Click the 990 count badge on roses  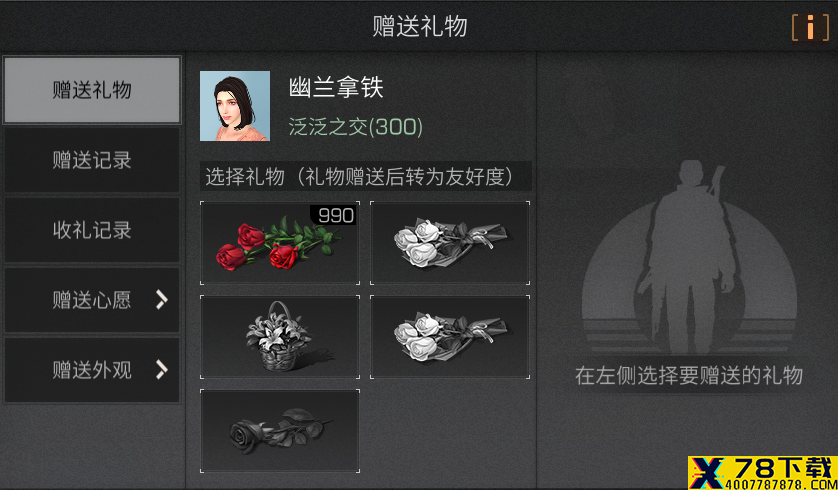(335, 215)
